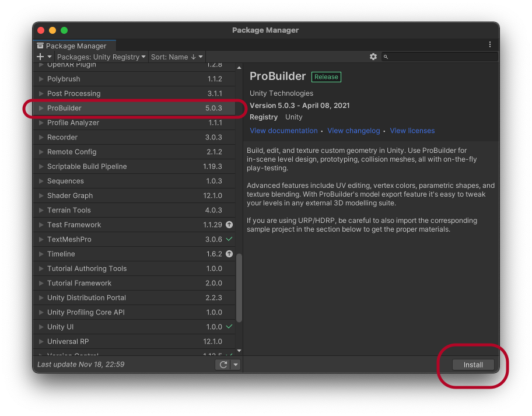Click the list scroll up arrow
Viewport: 532px width, 416px height.
[x=239, y=68]
